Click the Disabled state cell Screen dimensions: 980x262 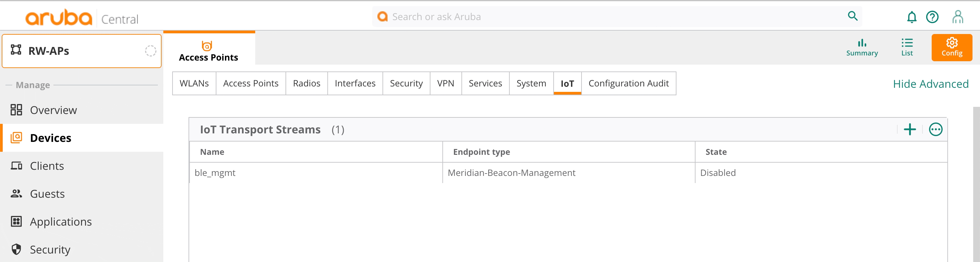821,173
